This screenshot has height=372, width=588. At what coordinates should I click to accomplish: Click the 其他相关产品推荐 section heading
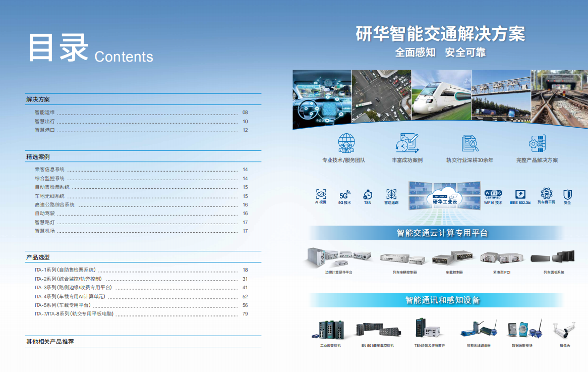(x=50, y=342)
